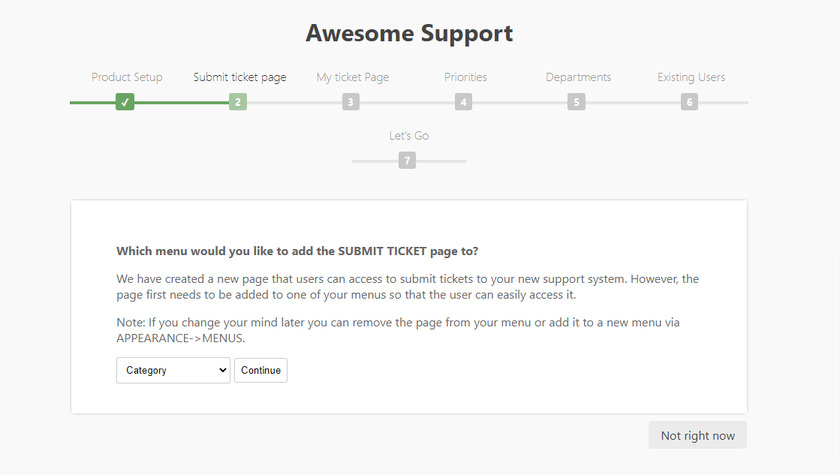Select step 6 Existing Users marker

click(x=689, y=102)
